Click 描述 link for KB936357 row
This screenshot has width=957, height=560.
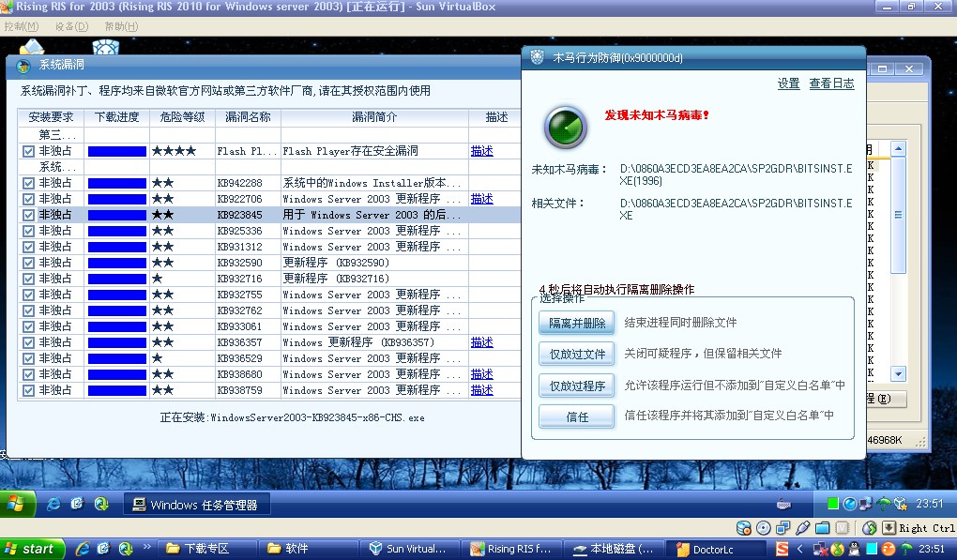481,342
